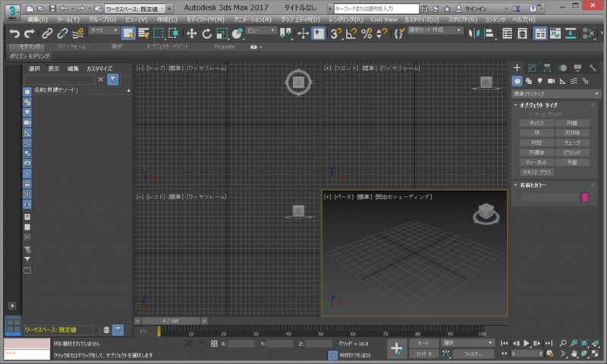
Task: Toggle the オート auto key button
Action: (423, 343)
